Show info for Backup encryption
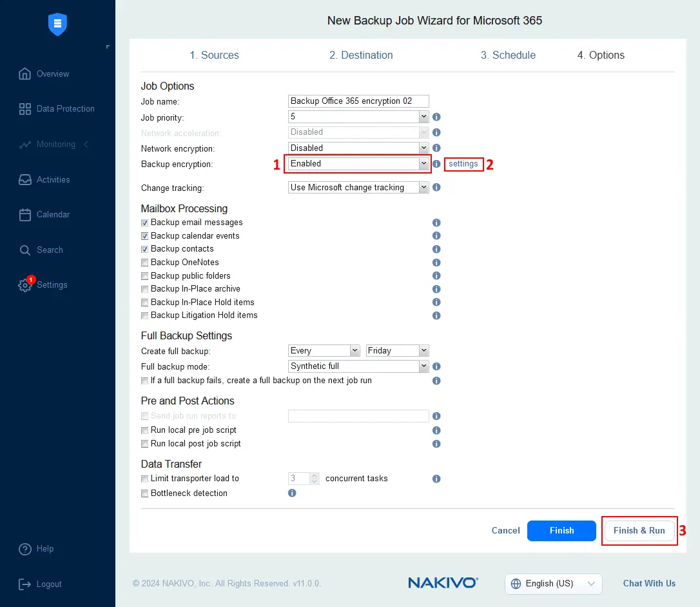This screenshot has height=607, width=700. click(436, 164)
